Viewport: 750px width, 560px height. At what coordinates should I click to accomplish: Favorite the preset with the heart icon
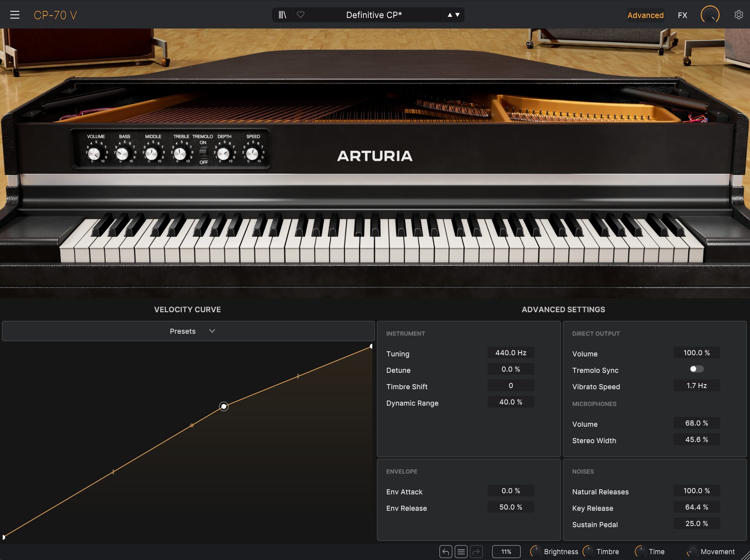coord(300,14)
